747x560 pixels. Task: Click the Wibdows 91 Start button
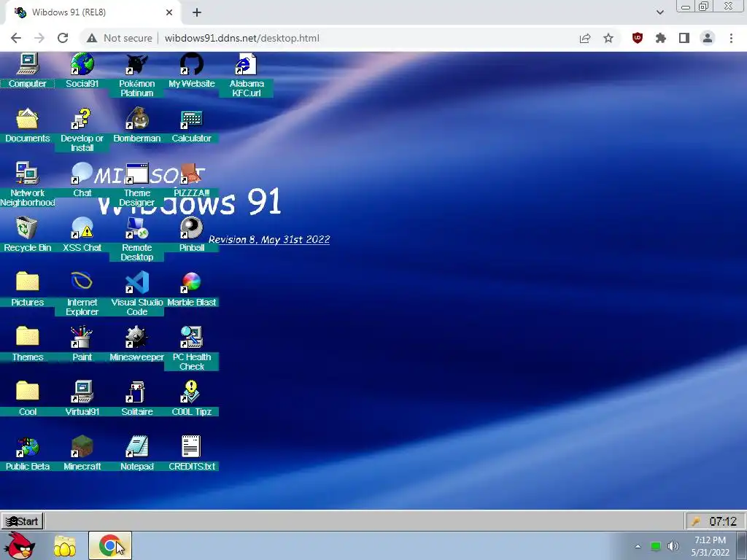23,521
